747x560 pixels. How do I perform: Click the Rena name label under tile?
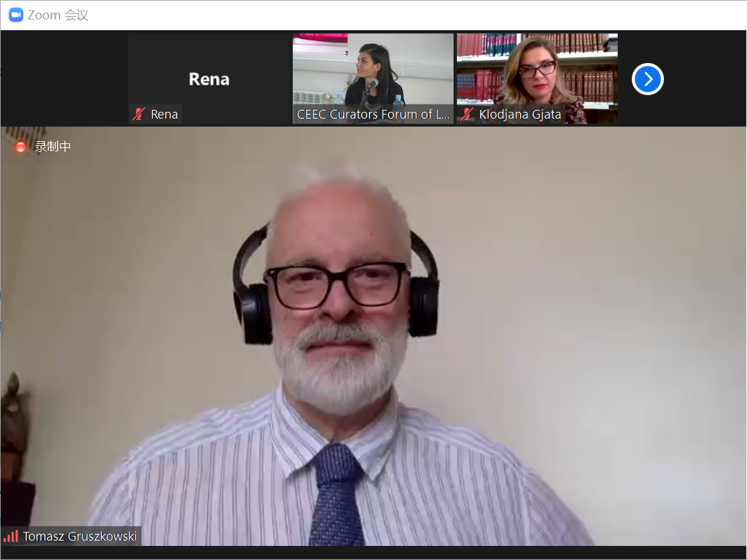164,115
